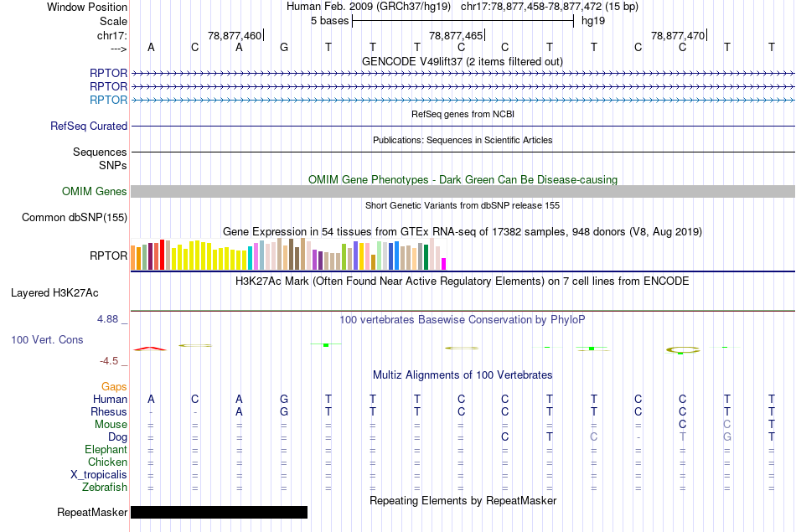The width and height of the screenshot is (796, 532).
Task: Click RPTOR label beside the GTEx bar chart
Action: tap(108, 256)
